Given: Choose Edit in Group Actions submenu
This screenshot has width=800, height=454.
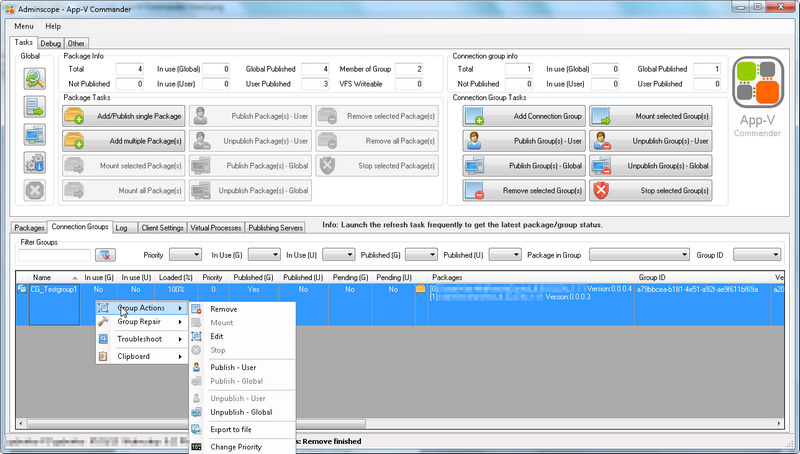Looking at the screenshot, I should tap(243, 336).
